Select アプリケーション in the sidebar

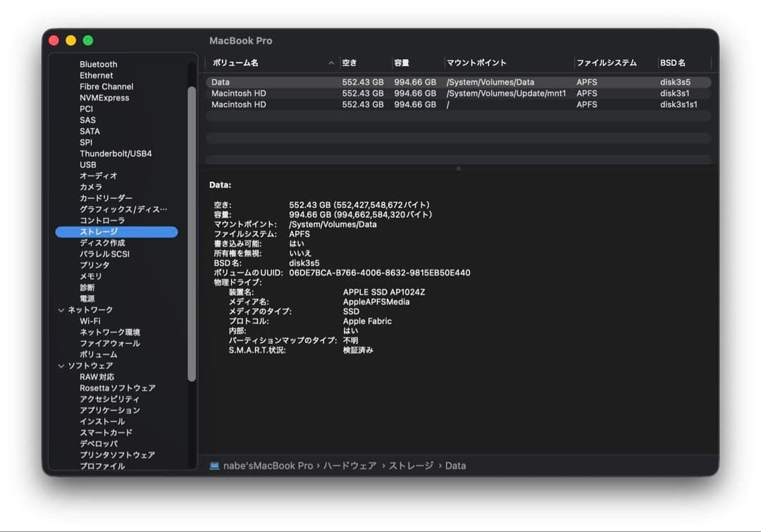[x=110, y=410]
